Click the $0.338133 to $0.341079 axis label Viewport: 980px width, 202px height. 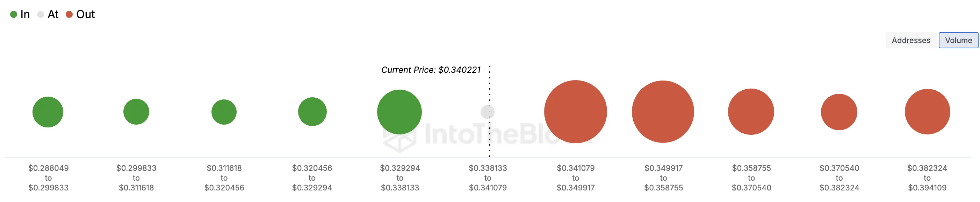(x=488, y=178)
